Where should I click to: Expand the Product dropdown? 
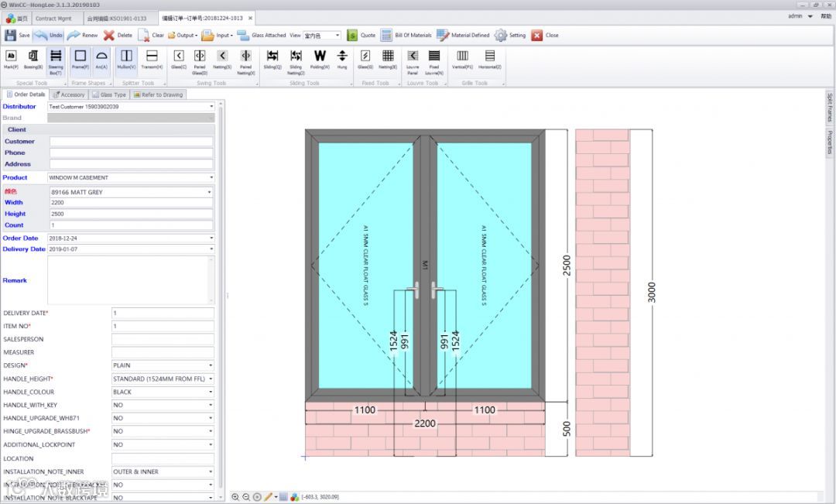[x=211, y=178]
